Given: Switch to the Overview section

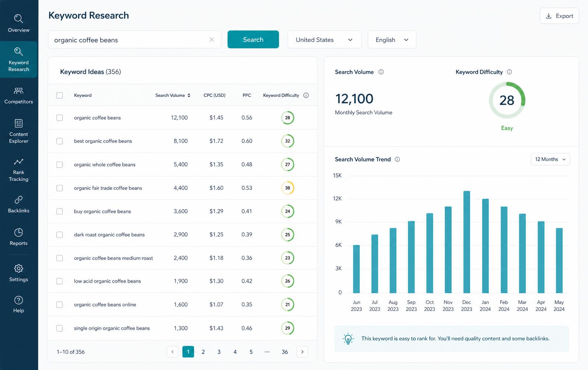Looking at the screenshot, I should [18, 23].
